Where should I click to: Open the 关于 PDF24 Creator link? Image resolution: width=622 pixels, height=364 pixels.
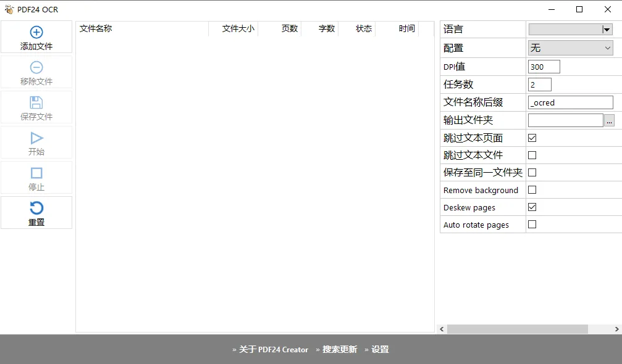click(274, 349)
